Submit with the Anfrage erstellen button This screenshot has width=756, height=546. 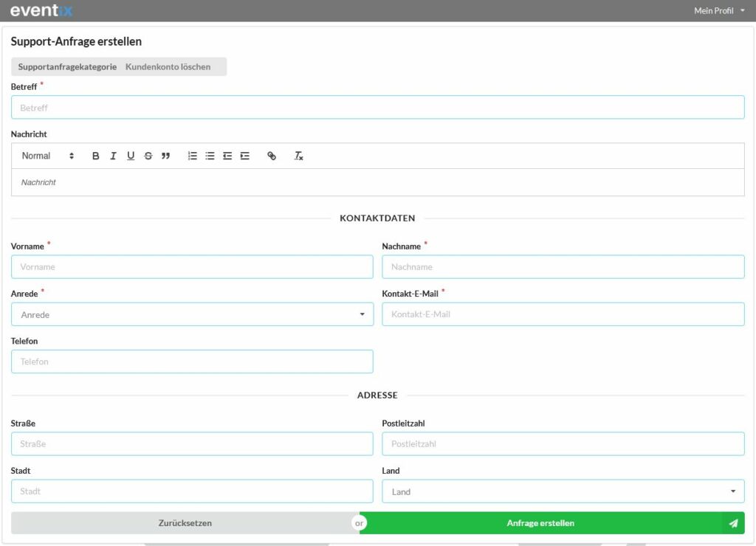click(x=540, y=523)
